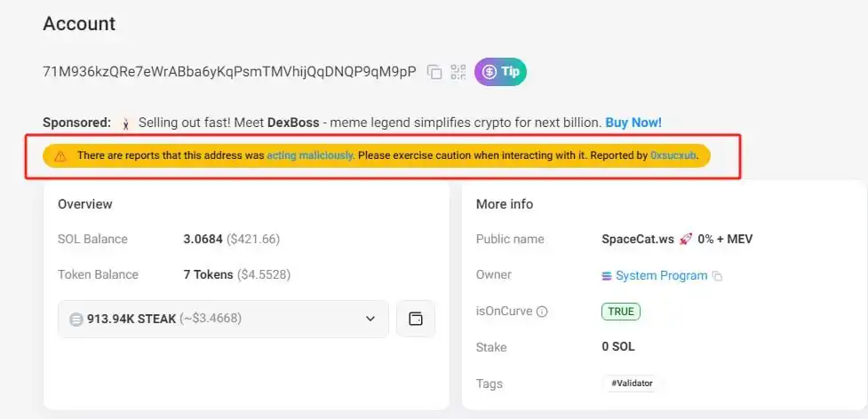Click the Solana icon beside System Program
The image size is (868, 419).
click(607, 276)
